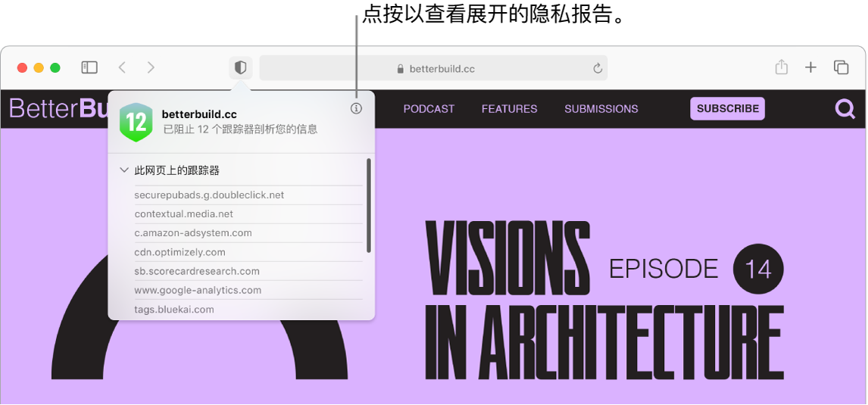868x405 pixels.
Task: Go forward with the right arrow
Action: click(151, 67)
